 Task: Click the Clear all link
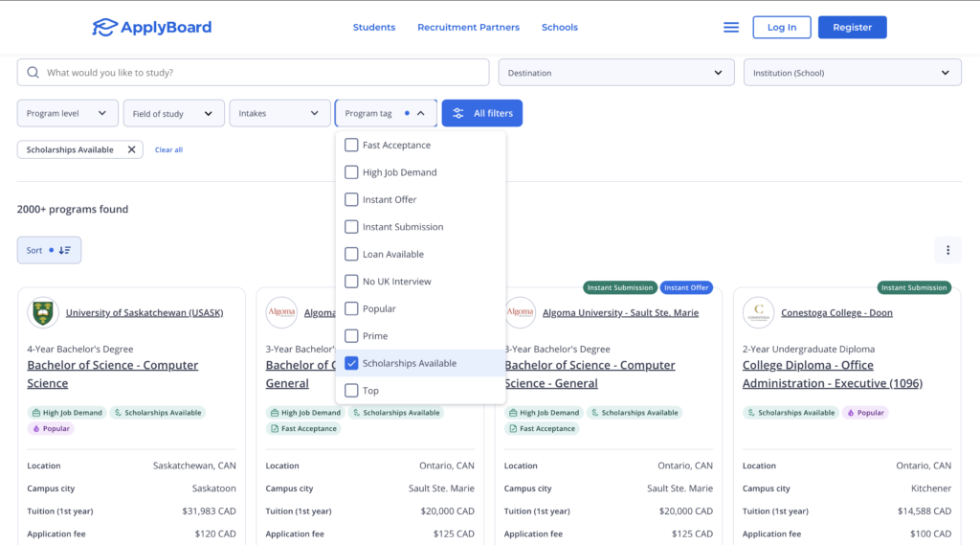pyautogui.click(x=168, y=150)
